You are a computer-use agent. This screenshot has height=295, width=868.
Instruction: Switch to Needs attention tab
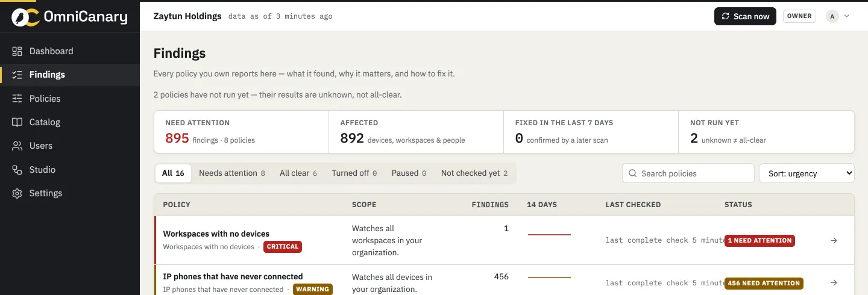tap(232, 173)
